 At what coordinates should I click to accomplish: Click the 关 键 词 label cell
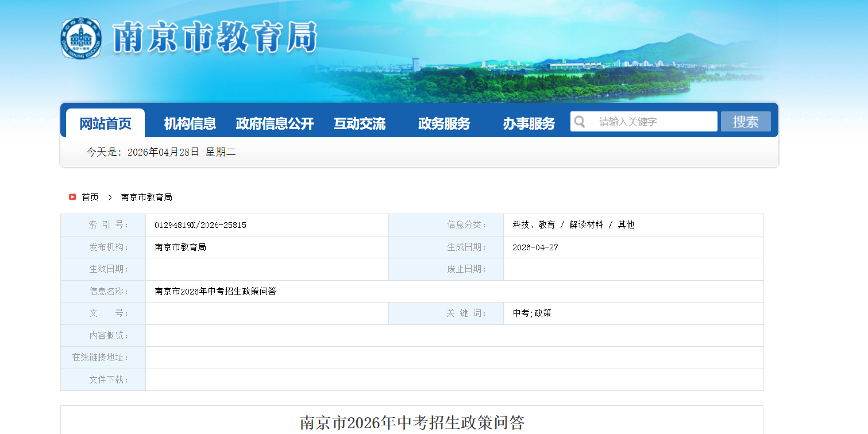click(446, 313)
